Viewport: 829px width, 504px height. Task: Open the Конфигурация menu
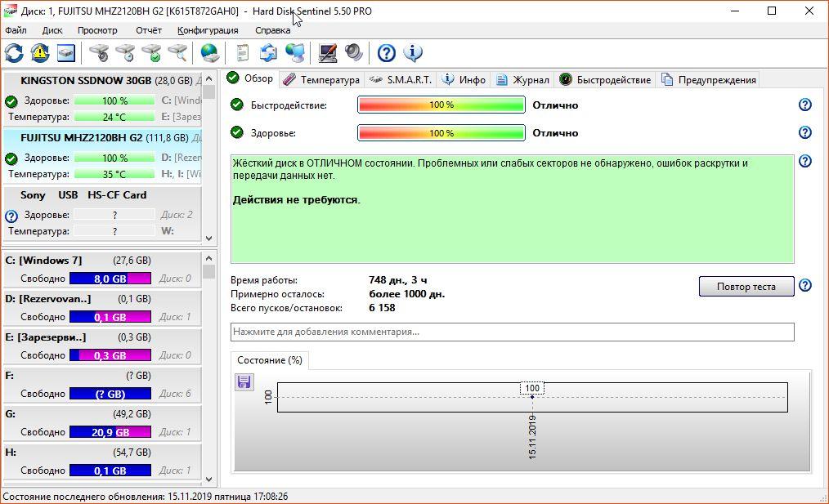pos(208,30)
